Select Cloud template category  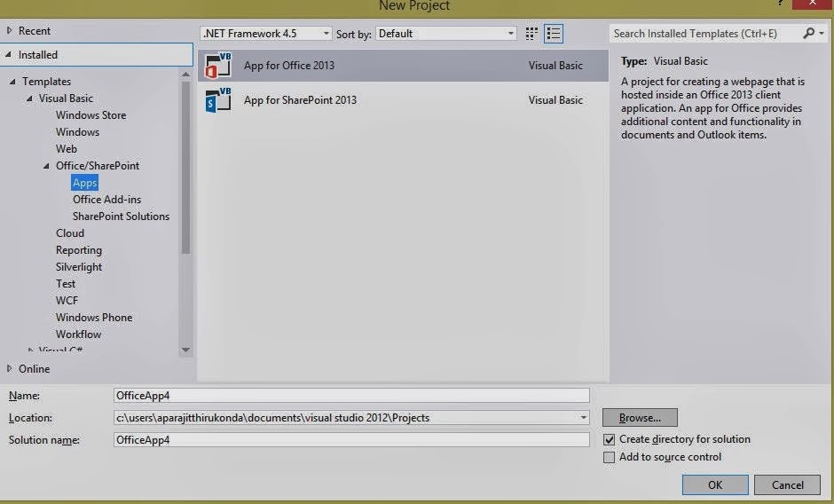click(x=70, y=233)
